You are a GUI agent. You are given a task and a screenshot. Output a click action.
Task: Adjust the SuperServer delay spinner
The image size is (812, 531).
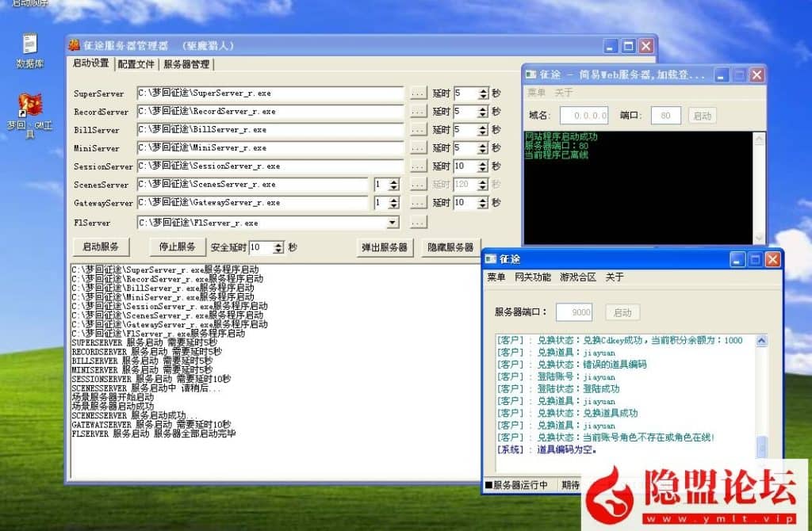pyautogui.click(x=482, y=94)
